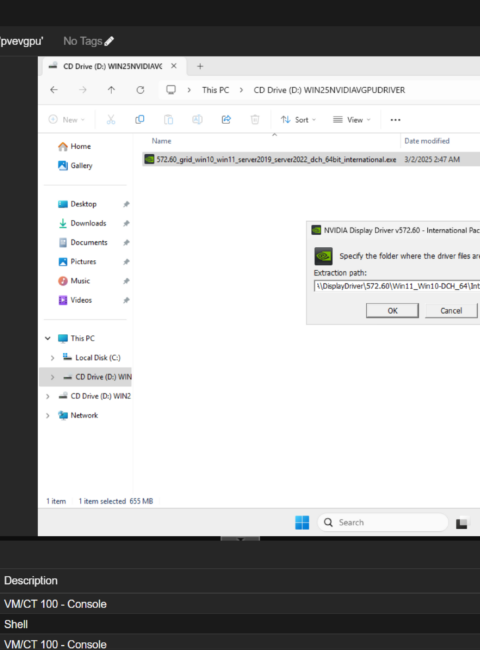The image size is (480, 650).
Task: Open Home in the navigation pane
Action: (x=80, y=146)
